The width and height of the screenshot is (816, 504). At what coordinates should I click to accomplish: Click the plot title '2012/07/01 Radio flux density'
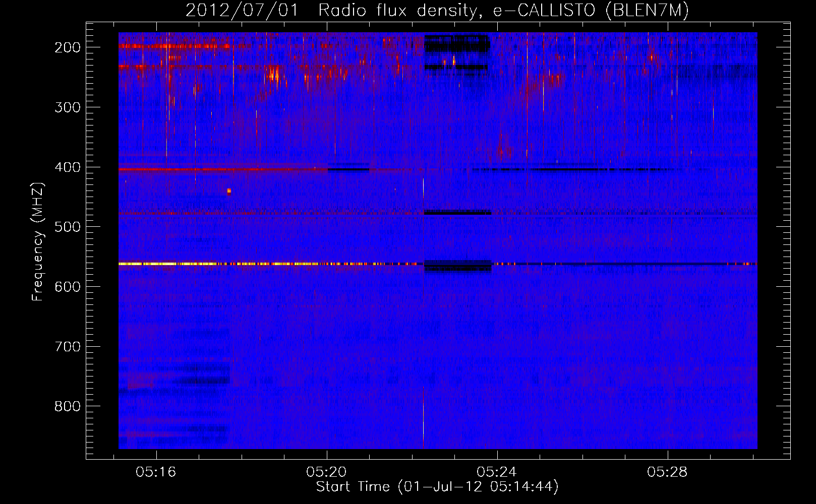(437, 10)
